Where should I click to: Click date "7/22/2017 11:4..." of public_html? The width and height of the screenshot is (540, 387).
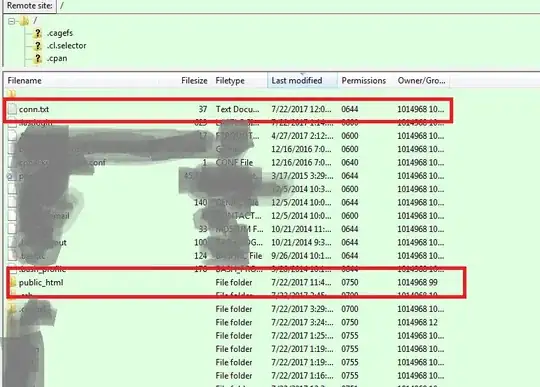(301, 283)
